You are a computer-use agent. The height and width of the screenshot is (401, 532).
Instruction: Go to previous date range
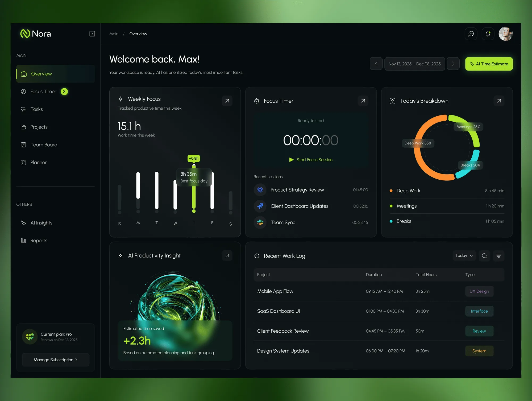(x=376, y=64)
